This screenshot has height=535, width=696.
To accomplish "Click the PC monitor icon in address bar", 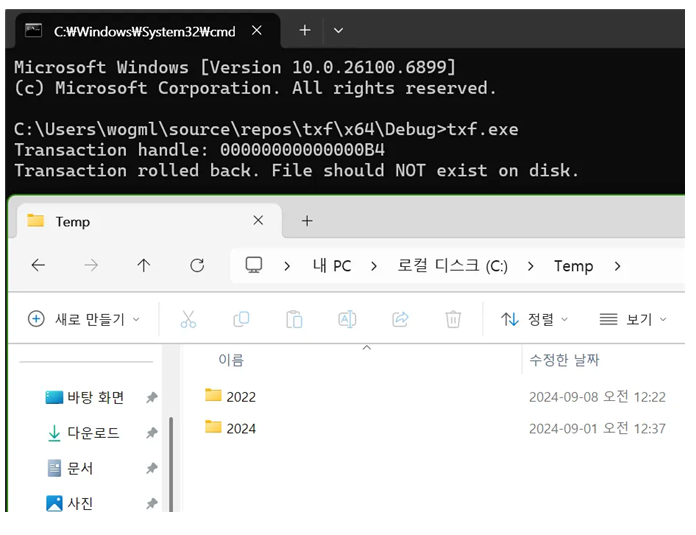I will 254,265.
